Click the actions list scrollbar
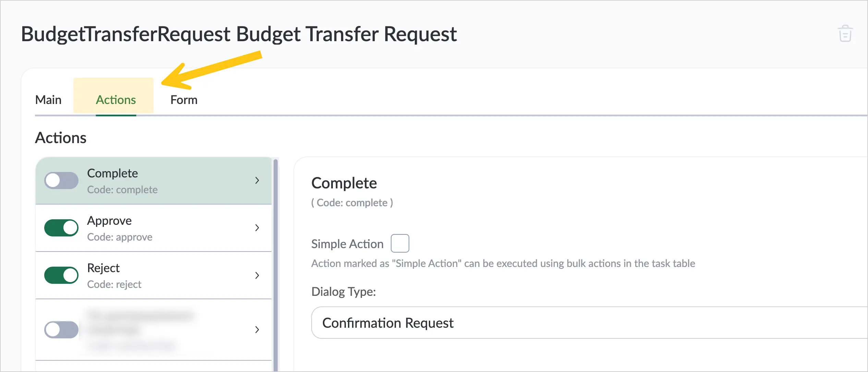 276,264
